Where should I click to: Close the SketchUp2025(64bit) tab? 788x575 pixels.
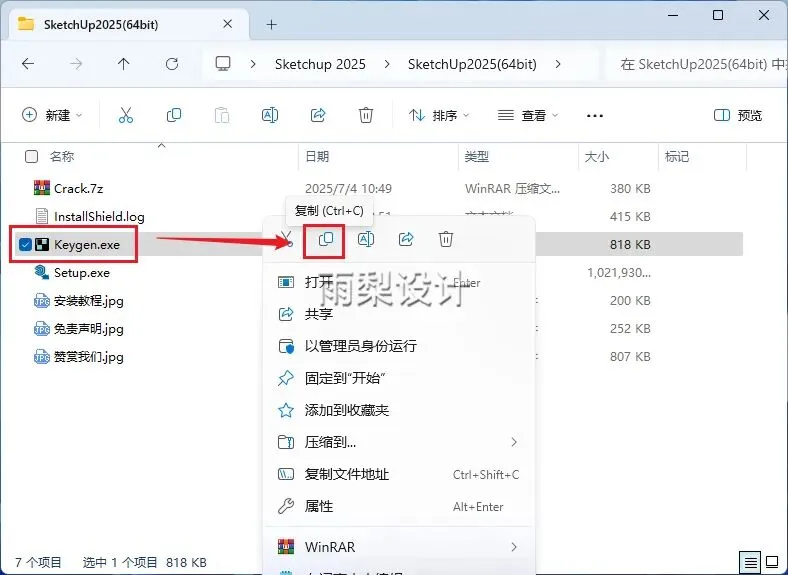pyautogui.click(x=228, y=24)
